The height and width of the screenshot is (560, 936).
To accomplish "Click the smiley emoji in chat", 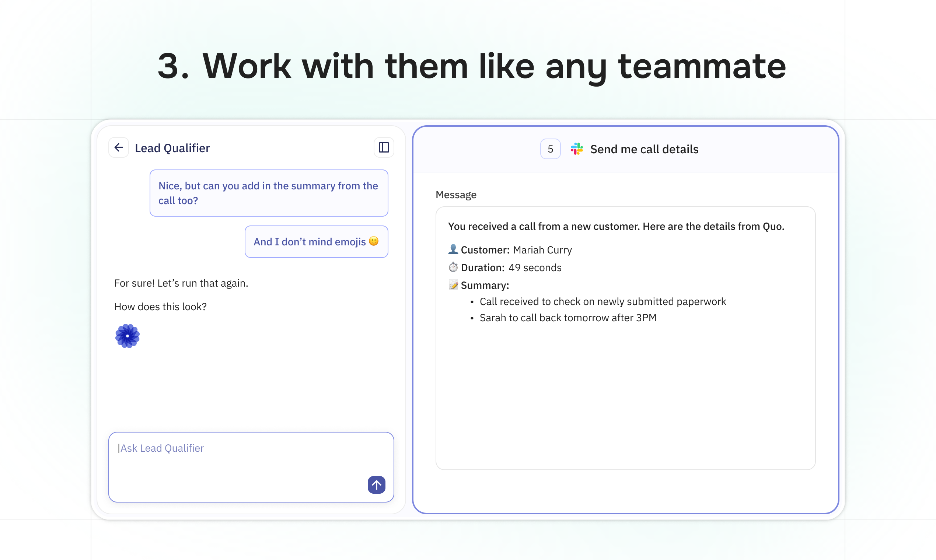I will [x=374, y=241].
